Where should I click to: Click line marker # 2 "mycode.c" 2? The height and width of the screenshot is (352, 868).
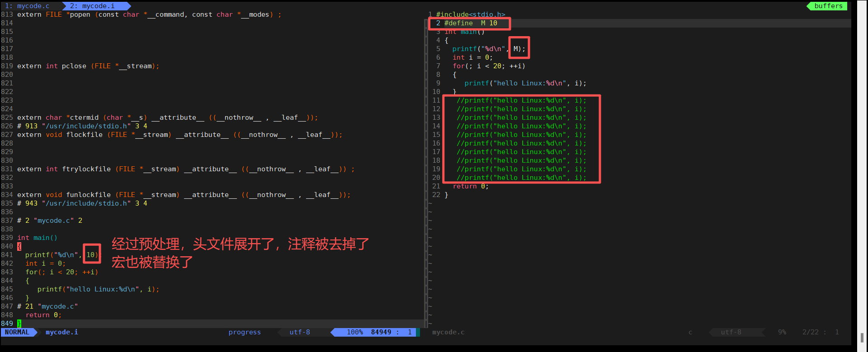click(x=50, y=221)
